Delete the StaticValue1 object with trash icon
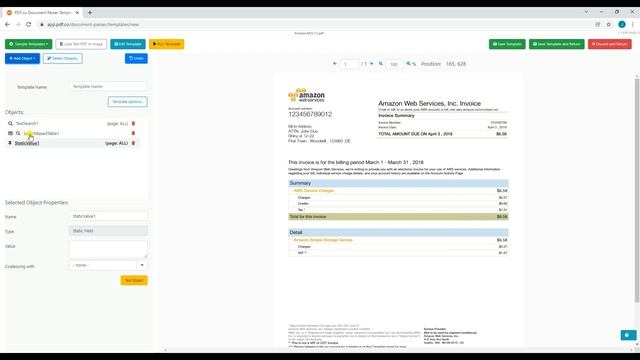The image size is (640, 360). (133, 143)
